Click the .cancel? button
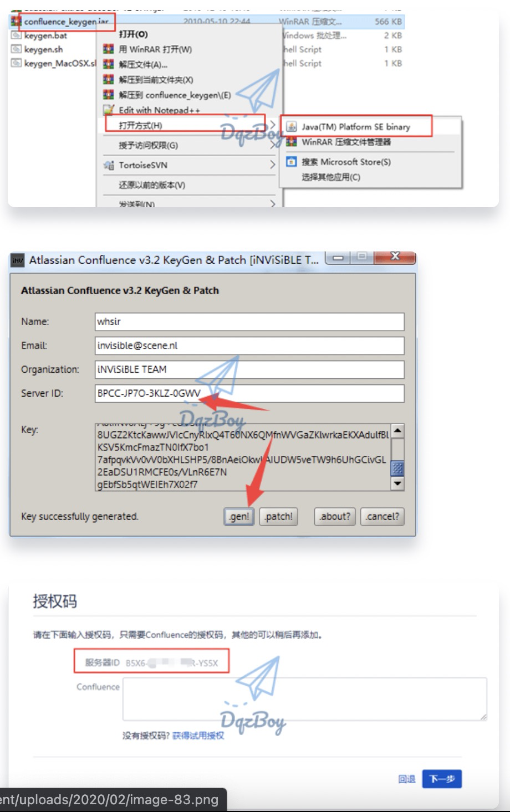Image resolution: width=510 pixels, height=812 pixels. click(x=382, y=516)
